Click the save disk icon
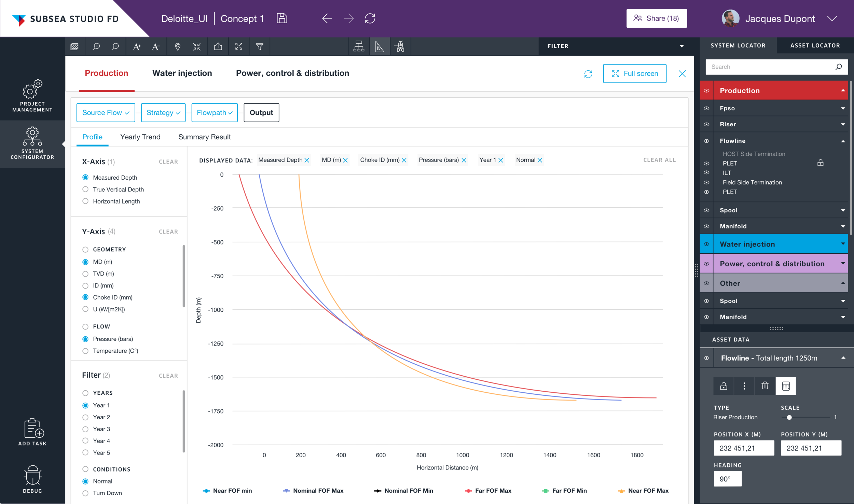 click(x=281, y=18)
